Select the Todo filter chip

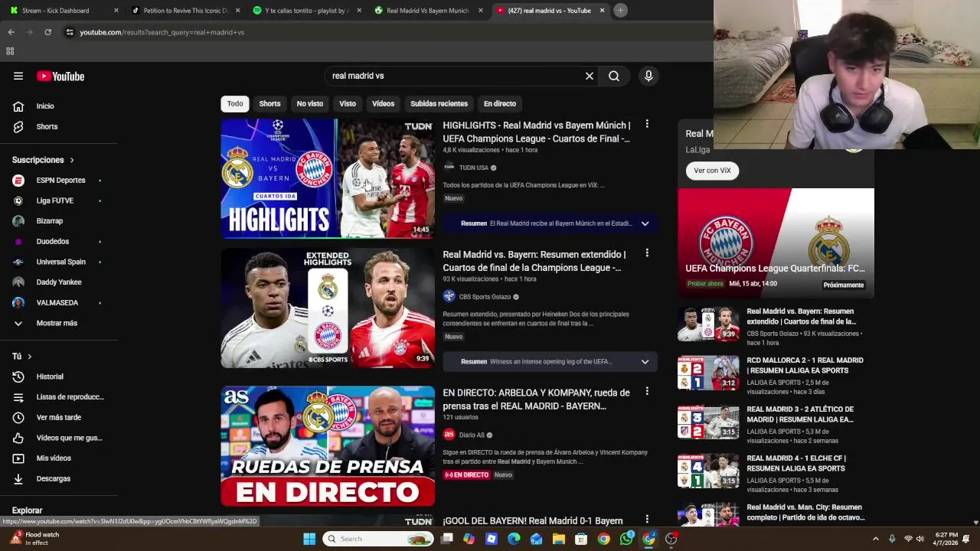(x=235, y=103)
